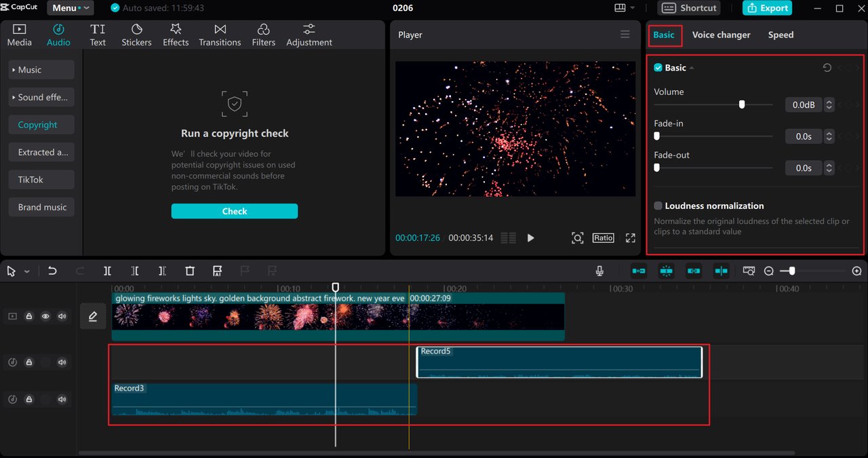This screenshot has height=458, width=868.
Task: Mute the Record3 audio track
Action: click(62, 400)
